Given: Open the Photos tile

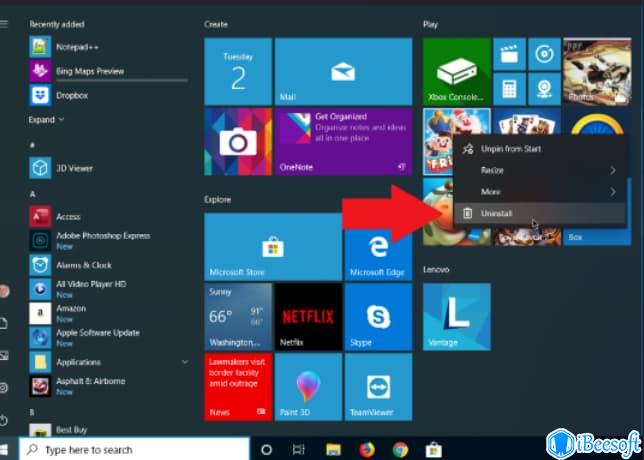Looking at the screenshot, I should coord(597,71).
